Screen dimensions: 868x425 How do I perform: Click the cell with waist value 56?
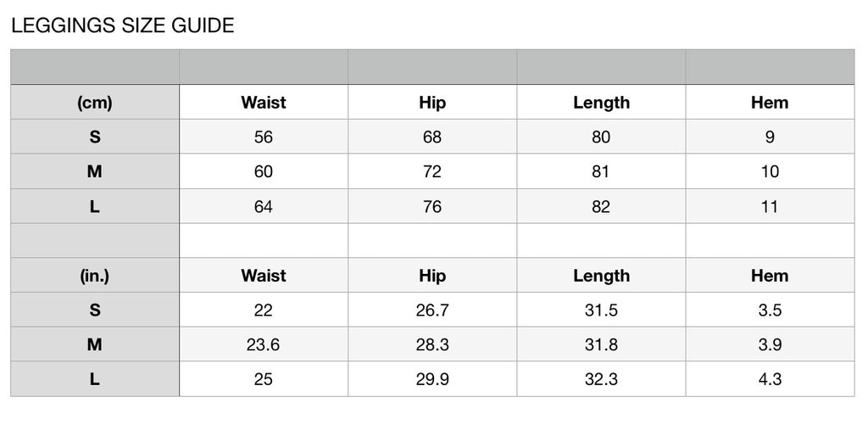pos(264,137)
